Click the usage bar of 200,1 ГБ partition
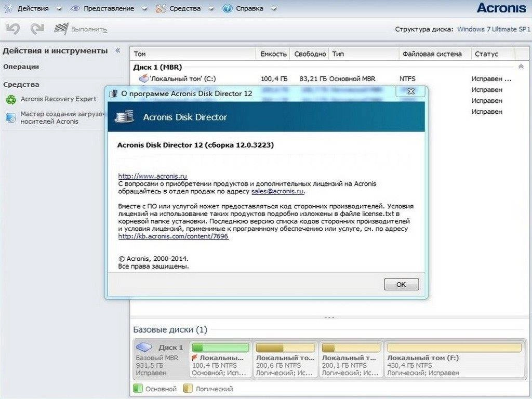The width and height of the screenshot is (532, 399). (x=351, y=348)
